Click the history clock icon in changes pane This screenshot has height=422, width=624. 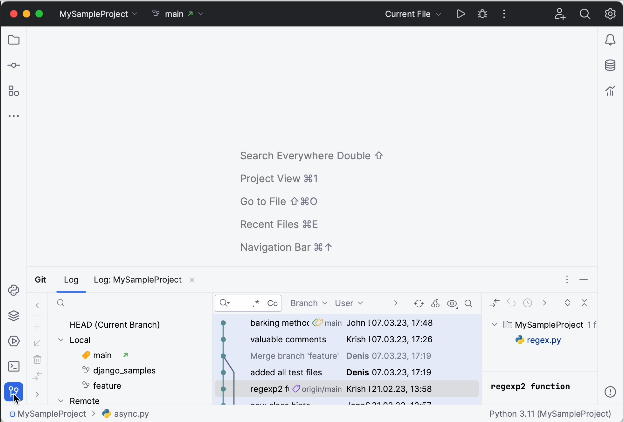click(x=528, y=303)
